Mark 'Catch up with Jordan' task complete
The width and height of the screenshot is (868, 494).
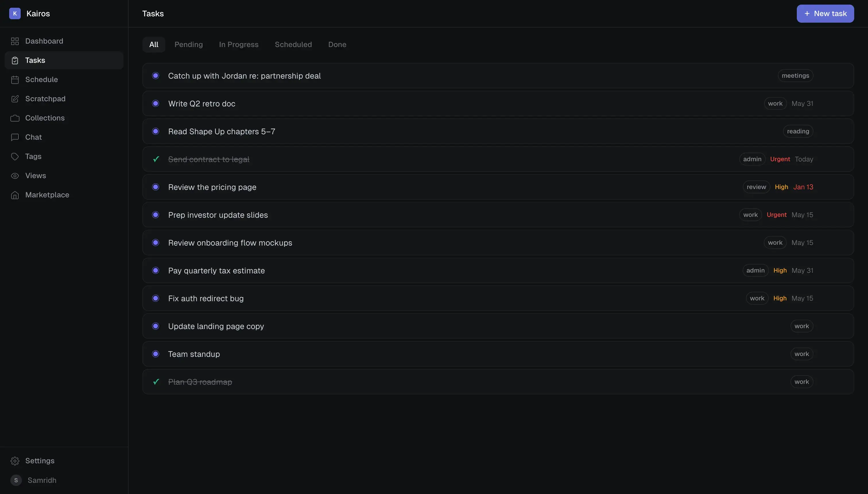(x=156, y=76)
